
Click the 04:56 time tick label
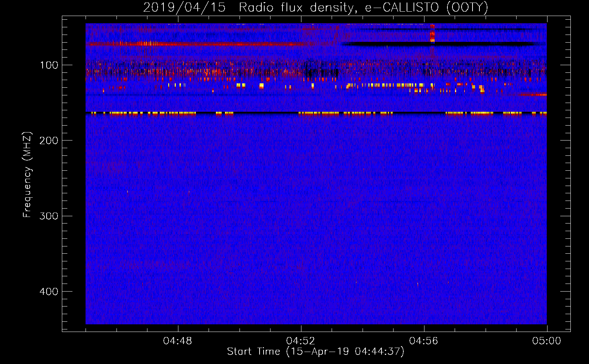click(424, 341)
